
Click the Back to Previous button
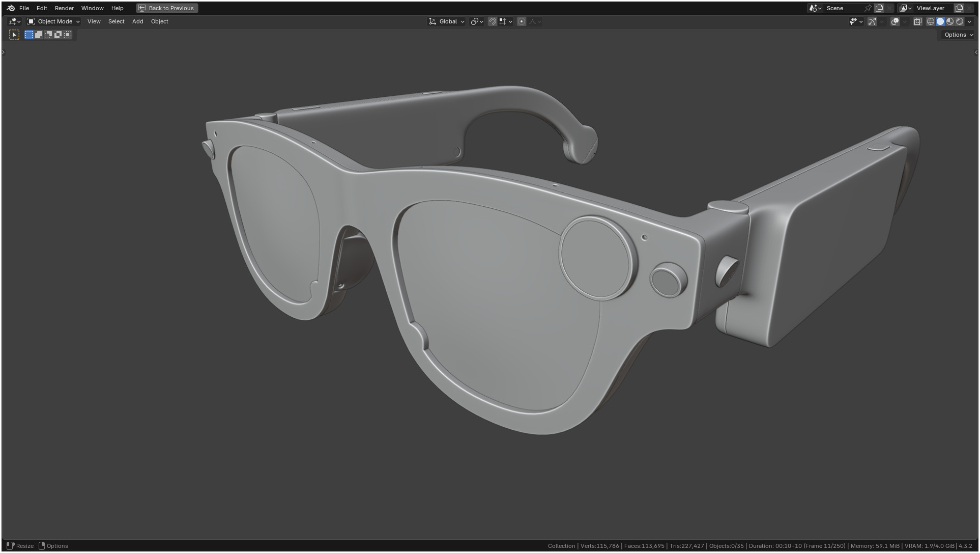[167, 8]
